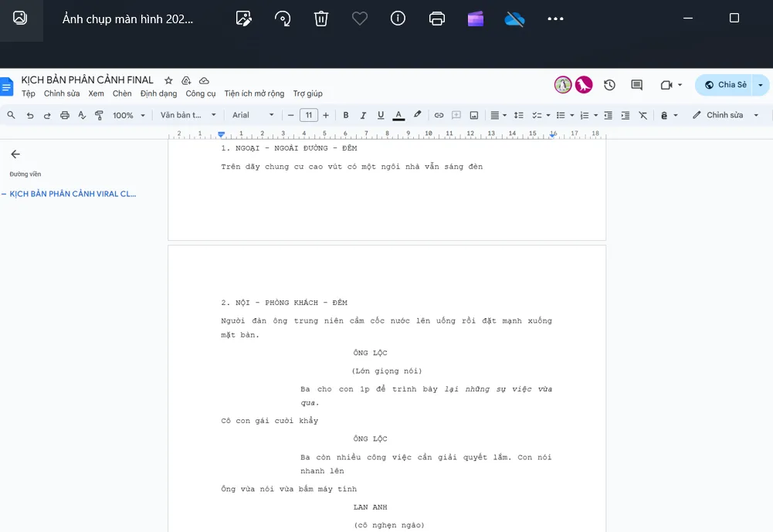Click the Chia Sẻ share button
The height and width of the screenshot is (532, 773).
725,85
